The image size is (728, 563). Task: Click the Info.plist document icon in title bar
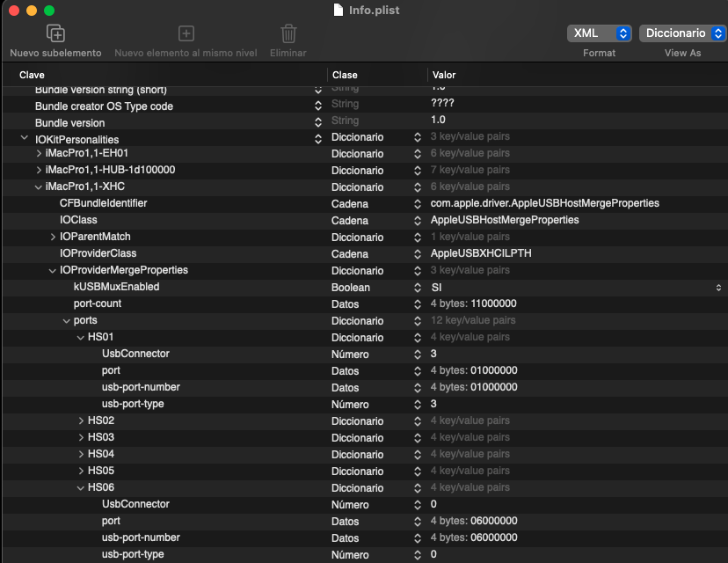339,10
